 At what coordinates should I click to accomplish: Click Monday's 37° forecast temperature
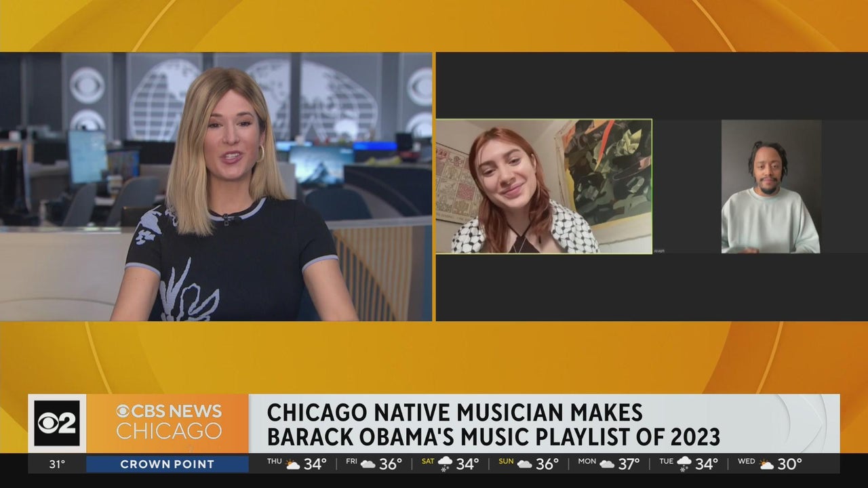coord(629,464)
